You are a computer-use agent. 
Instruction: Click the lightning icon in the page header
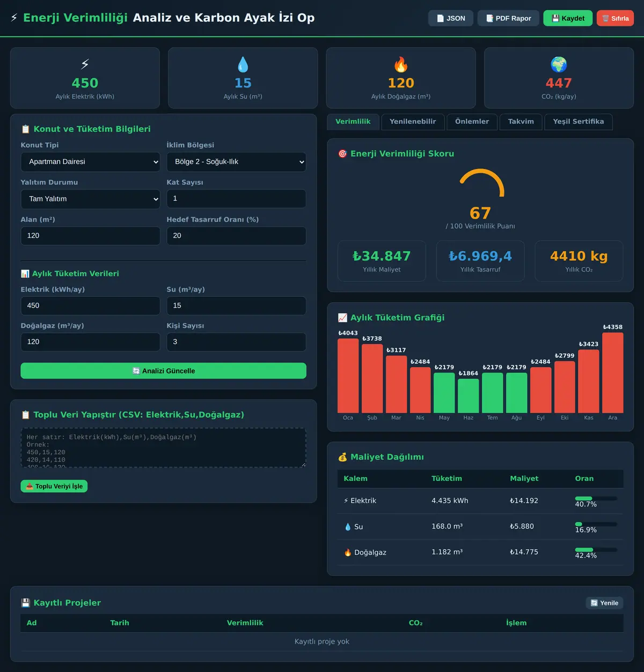click(14, 18)
